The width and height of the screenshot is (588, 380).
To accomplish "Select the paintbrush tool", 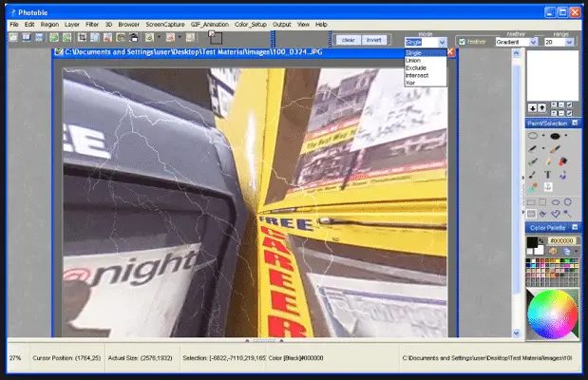I will click(555, 149).
